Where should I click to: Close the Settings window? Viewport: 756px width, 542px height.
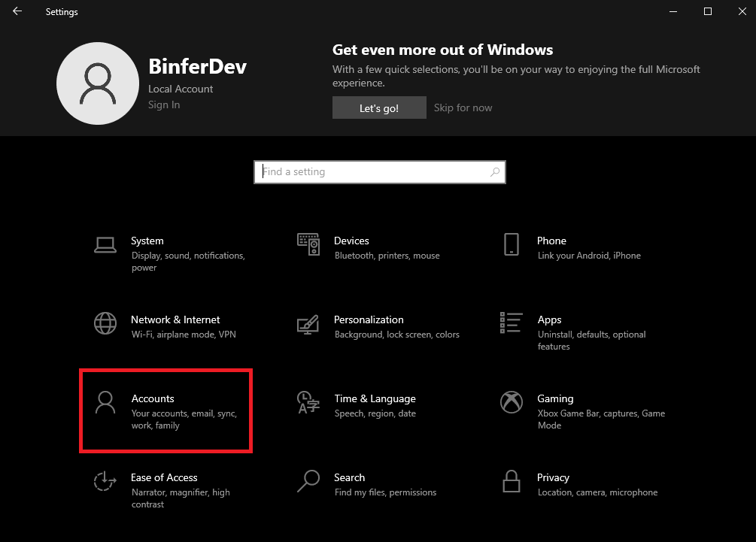pyautogui.click(x=742, y=11)
